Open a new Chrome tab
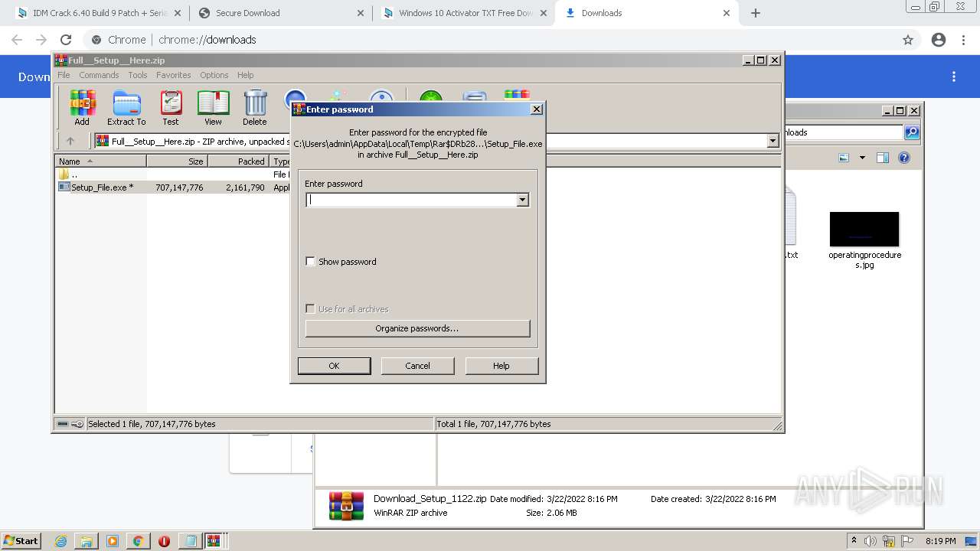980x551 pixels. coord(756,13)
